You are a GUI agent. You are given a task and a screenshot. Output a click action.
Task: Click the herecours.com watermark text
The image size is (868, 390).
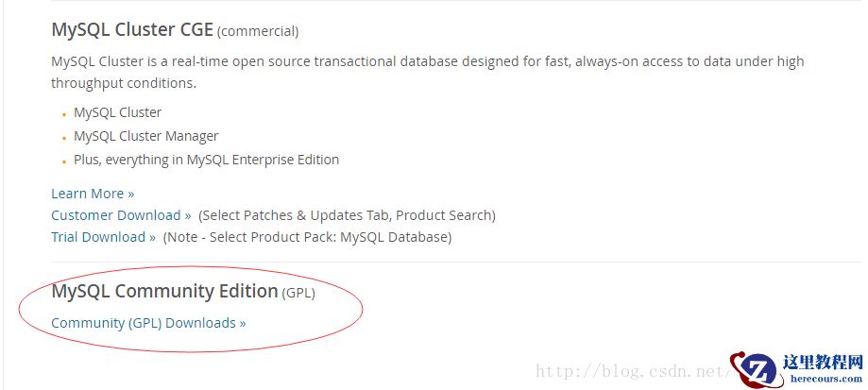tap(823, 378)
